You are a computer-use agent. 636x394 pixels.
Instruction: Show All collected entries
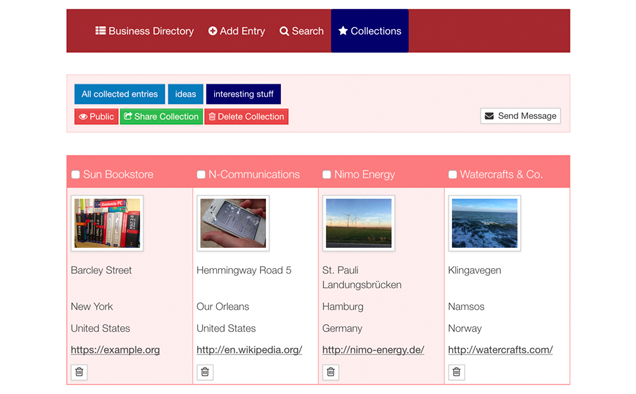coord(120,94)
